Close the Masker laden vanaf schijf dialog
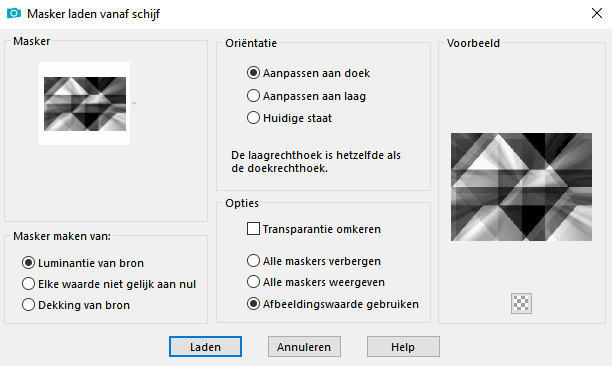612x366 pixels. point(596,13)
